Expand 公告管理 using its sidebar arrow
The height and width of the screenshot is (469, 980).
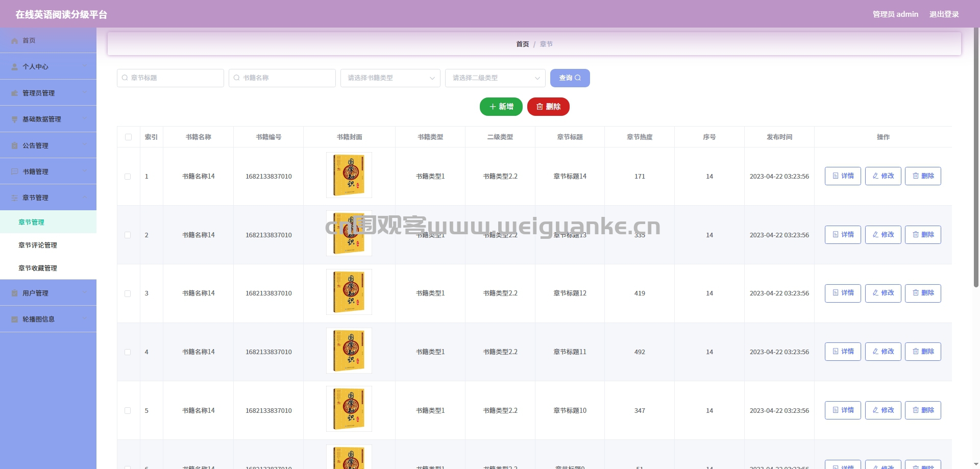pyautogui.click(x=85, y=145)
